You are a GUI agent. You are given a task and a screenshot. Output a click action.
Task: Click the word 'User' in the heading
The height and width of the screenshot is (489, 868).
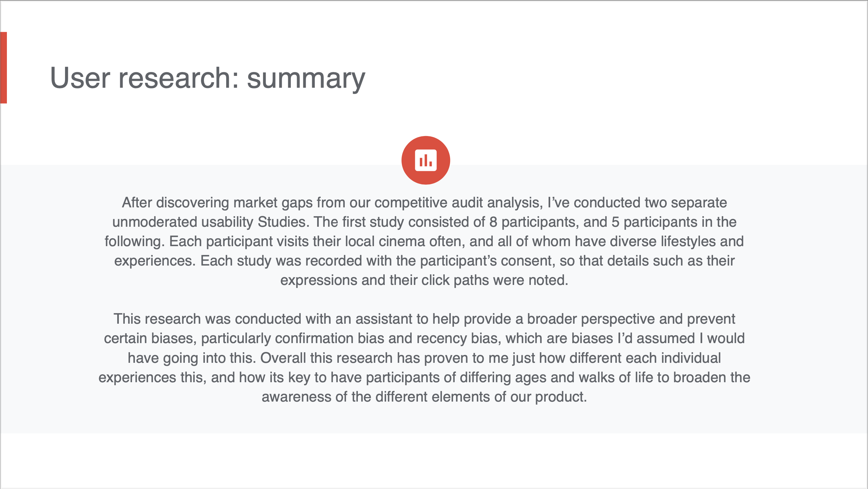point(80,78)
